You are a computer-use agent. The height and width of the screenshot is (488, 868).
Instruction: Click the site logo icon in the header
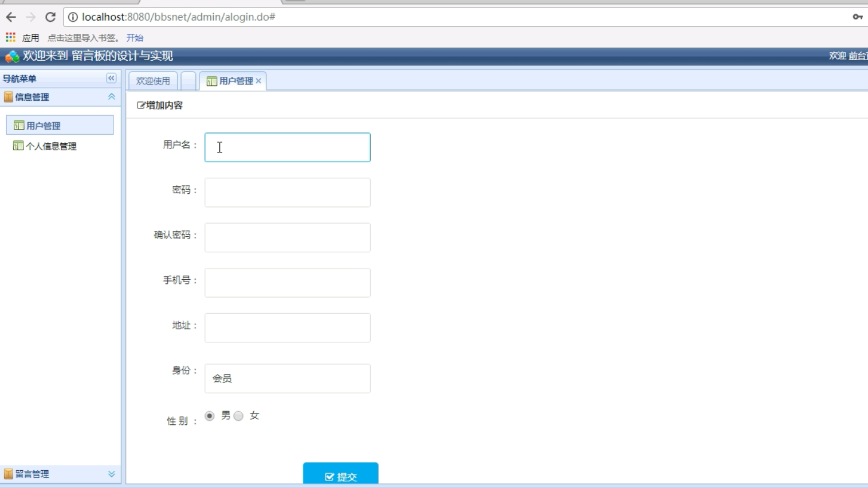click(10, 57)
